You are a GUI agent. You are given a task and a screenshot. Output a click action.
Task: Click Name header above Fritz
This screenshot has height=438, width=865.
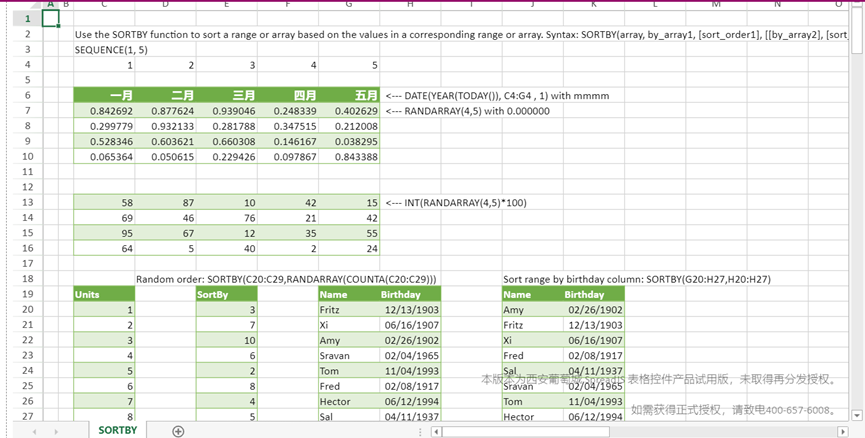click(x=349, y=294)
